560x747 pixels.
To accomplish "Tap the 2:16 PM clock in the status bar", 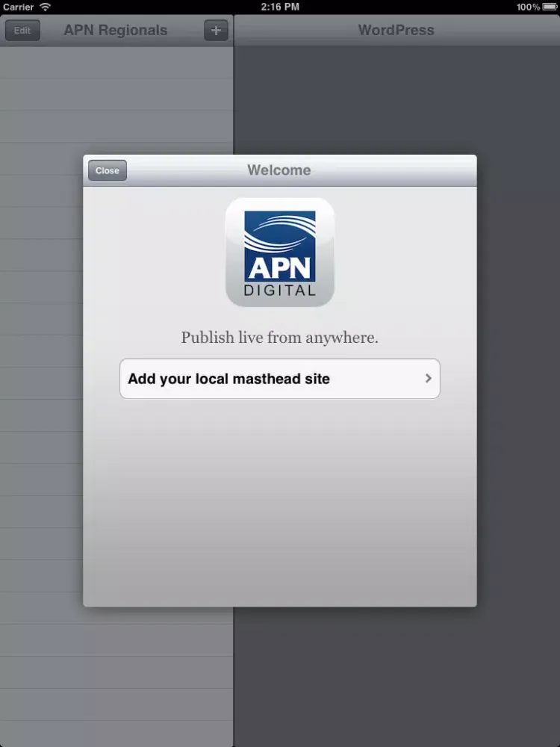I will pyautogui.click(x=280, y=7).
